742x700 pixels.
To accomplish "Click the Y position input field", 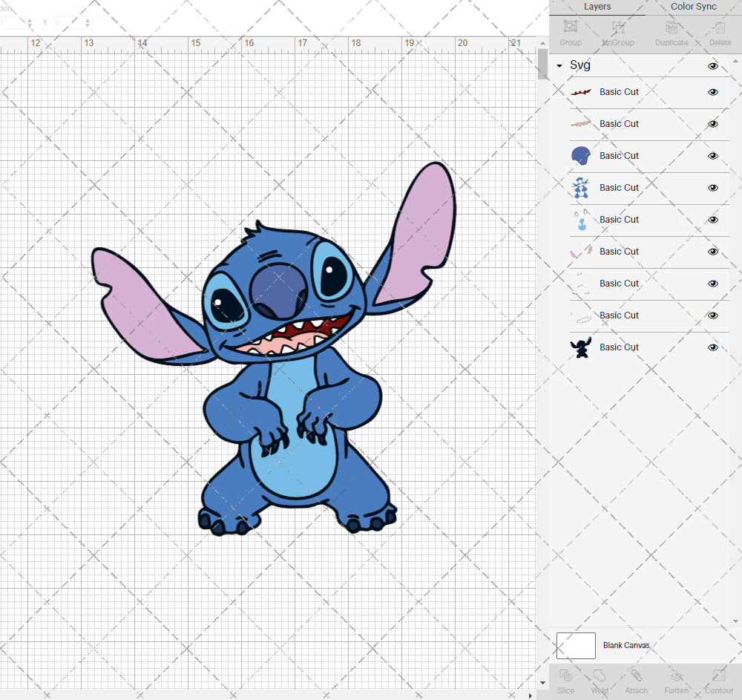I will click(x=68, y=22).
